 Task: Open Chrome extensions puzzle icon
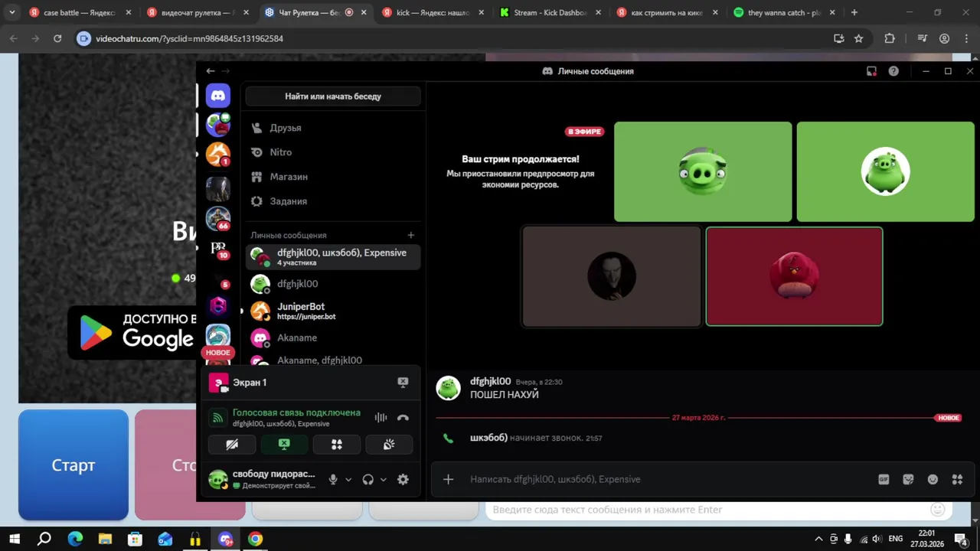click(x=889, y=38)
